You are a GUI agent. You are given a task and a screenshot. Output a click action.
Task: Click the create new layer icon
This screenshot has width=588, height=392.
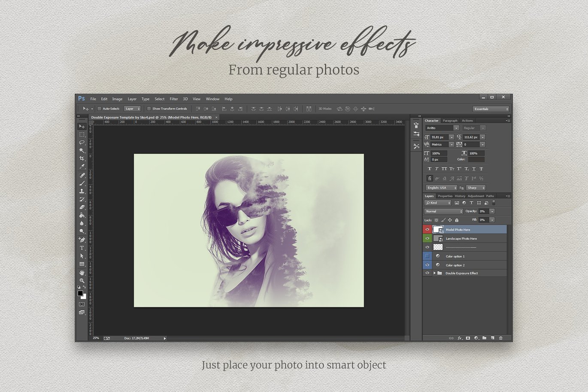(x=492, y=338)
